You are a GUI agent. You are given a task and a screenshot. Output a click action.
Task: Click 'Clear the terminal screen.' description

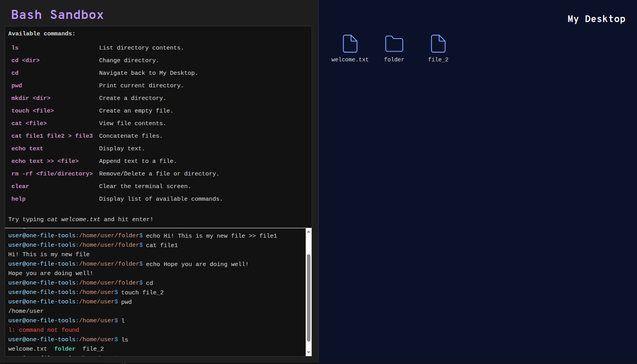[x=145, y=186]
